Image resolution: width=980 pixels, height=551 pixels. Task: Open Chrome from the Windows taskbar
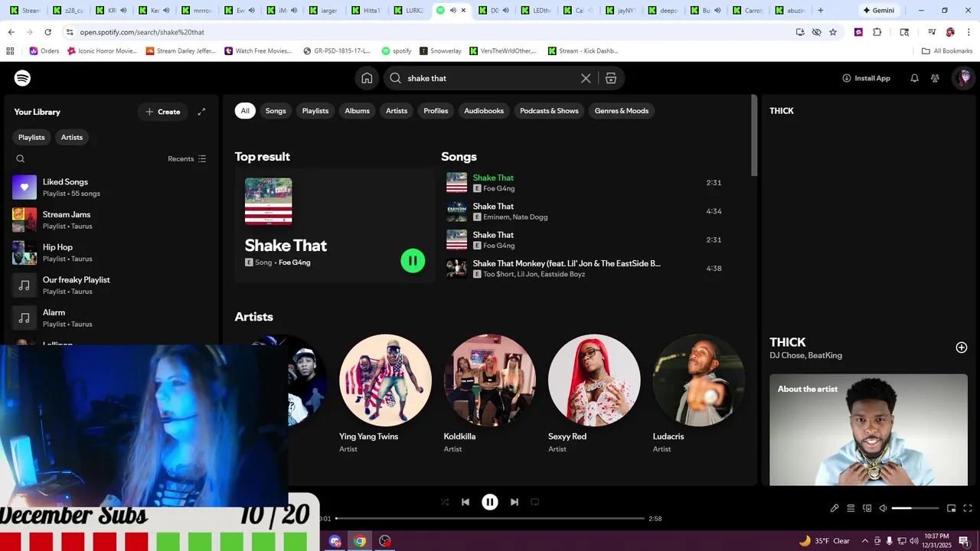(x=360, y=541)
